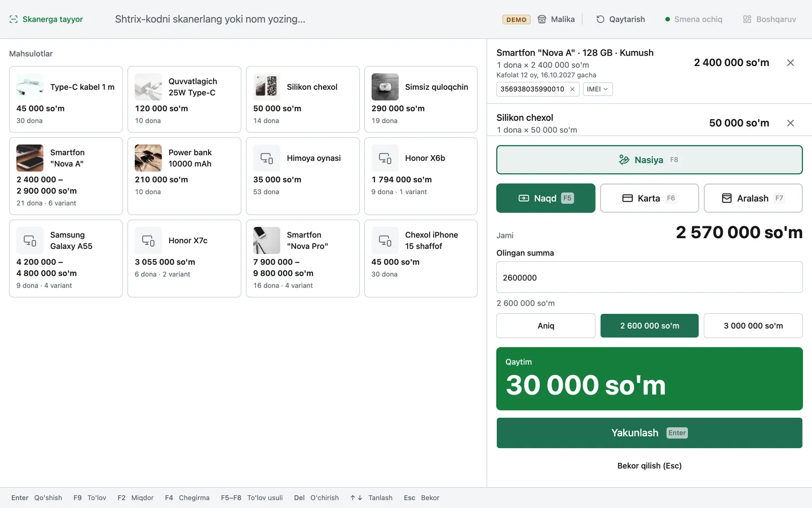812x508 pixels.
Task: Remove the Smartfon "Nova A" cart line
Action: 791,63
